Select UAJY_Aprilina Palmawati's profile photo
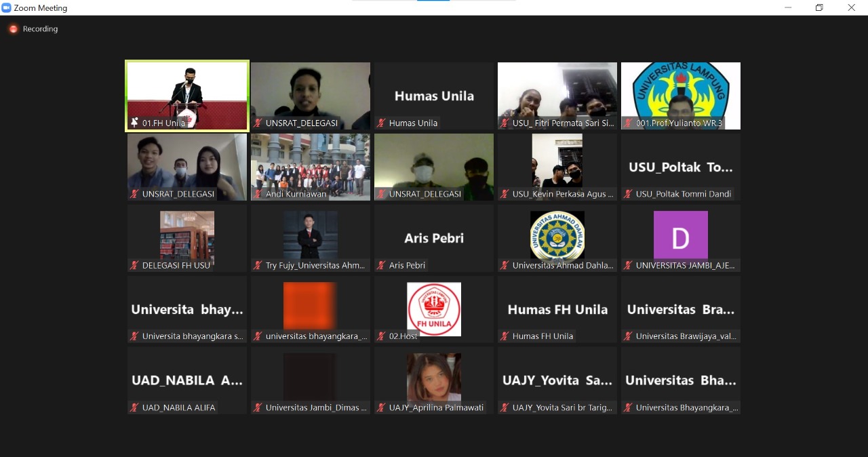This screenshot has height=457, width=868. pyautogui.click(x=434, y=378)
